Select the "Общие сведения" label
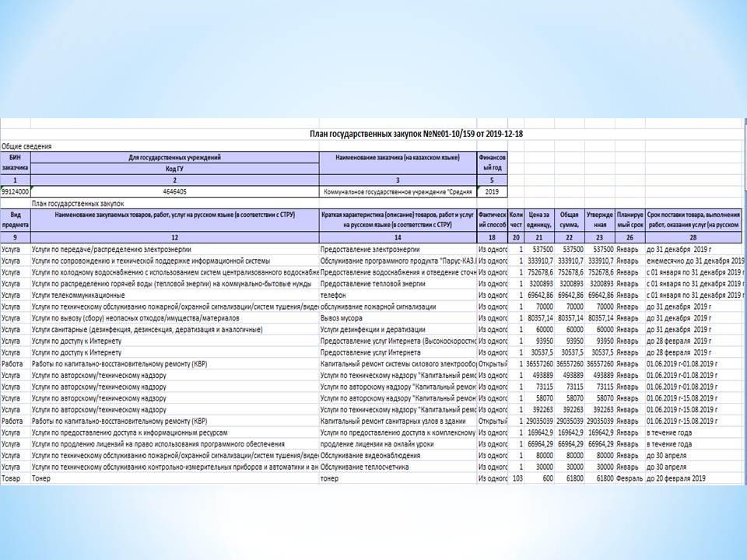Screen dimensions: 747x560 pyautogui.click(x=26, y=146)
